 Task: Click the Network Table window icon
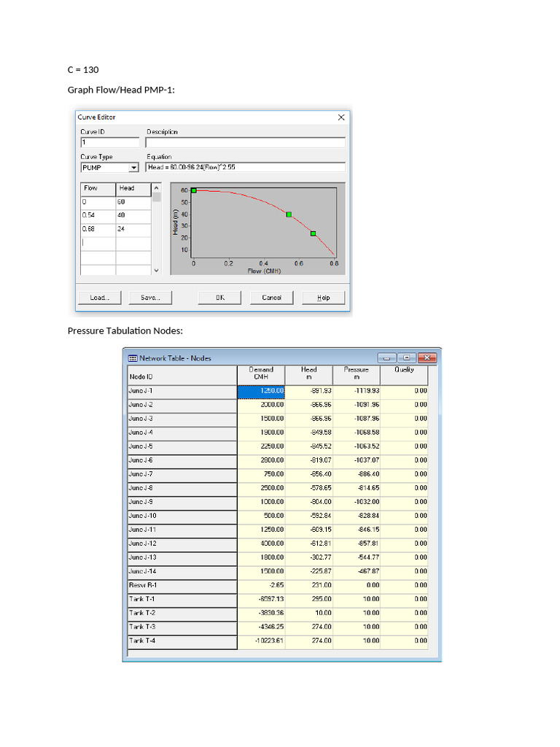[132, 358]
